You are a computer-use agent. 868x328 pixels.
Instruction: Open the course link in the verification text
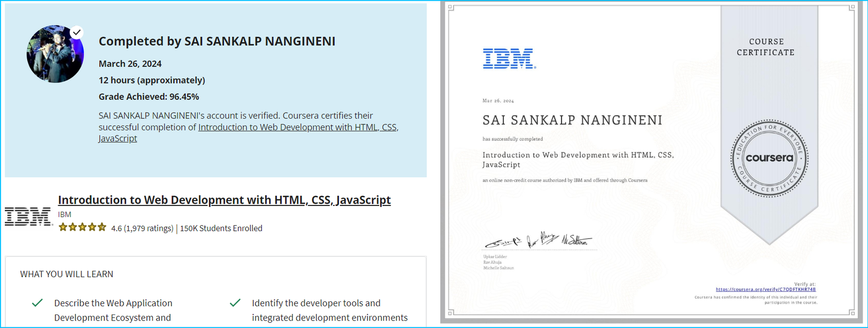pyautogui.click(x=248, y=133)
